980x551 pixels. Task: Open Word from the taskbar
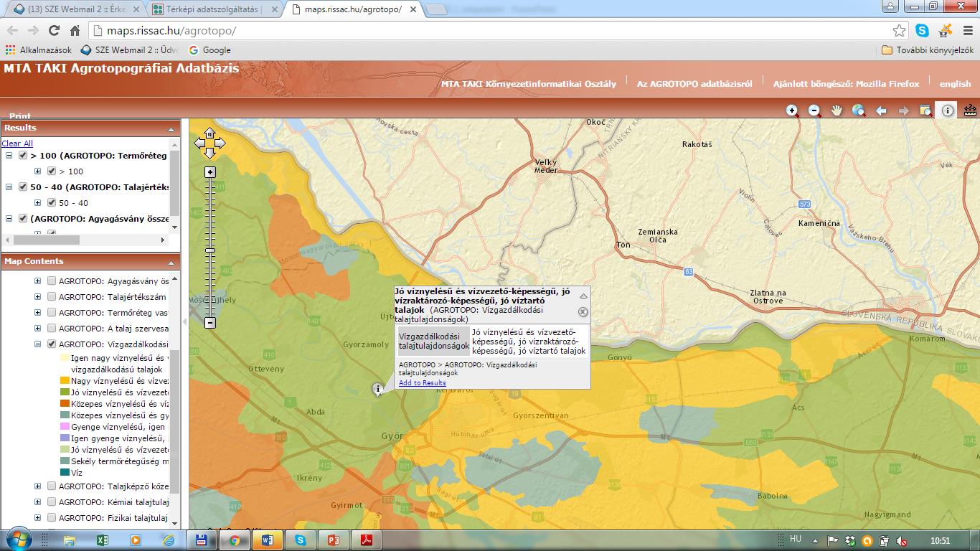click(x=267, y=540)
